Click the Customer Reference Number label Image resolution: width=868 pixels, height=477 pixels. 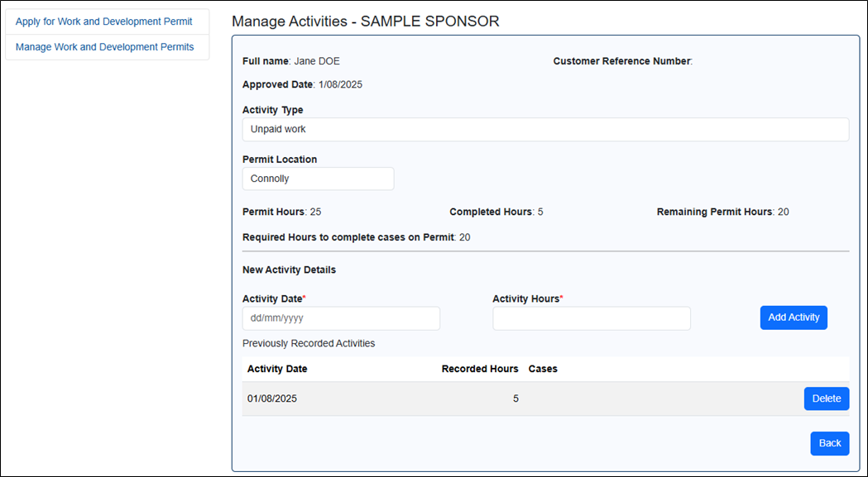coord(621,61)
